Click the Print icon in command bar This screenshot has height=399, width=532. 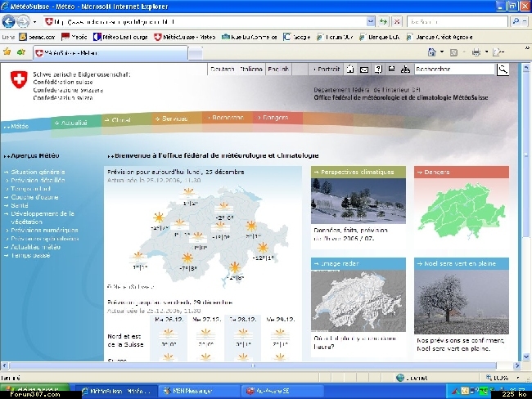point(476,52)
